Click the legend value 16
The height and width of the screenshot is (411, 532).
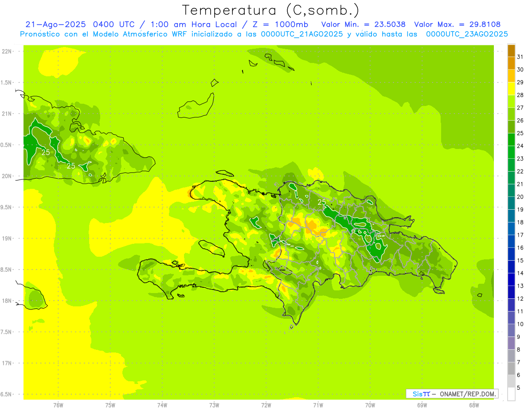tap(520, 247)
